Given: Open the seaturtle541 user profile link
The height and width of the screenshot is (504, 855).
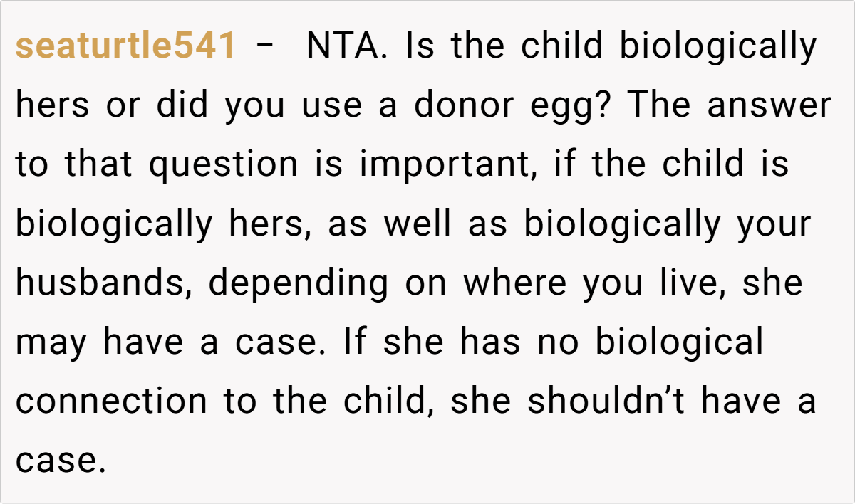Looking at the screenshot, I should 125,47.
